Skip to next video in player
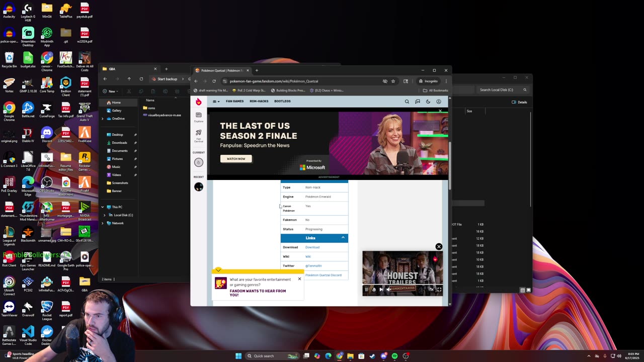The height and width of the screenshot is (362, 644). point(381,289)
